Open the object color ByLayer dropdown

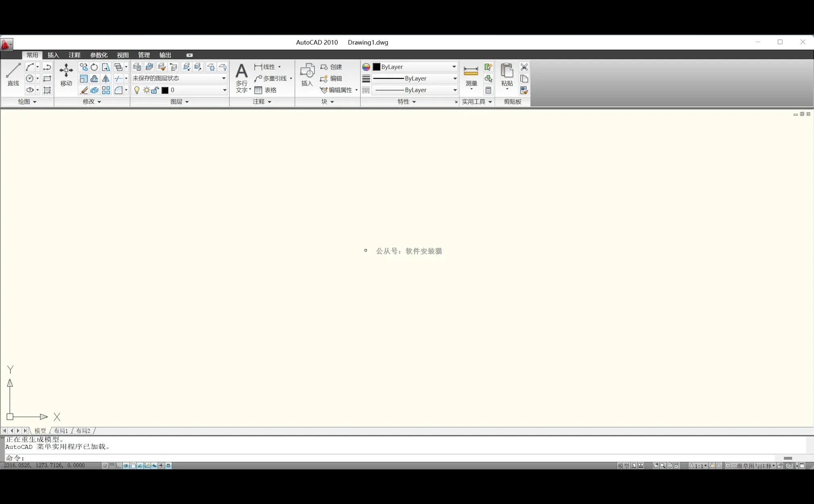[x=415, y=67]
